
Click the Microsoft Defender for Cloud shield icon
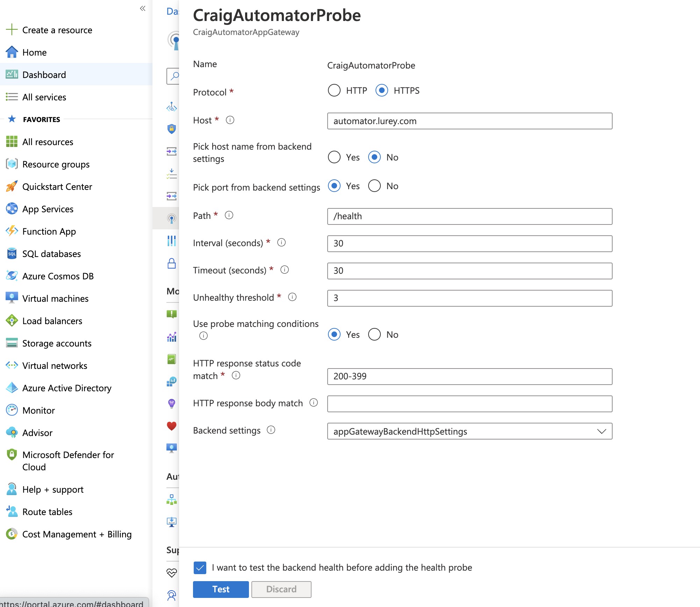pos(12,455)
